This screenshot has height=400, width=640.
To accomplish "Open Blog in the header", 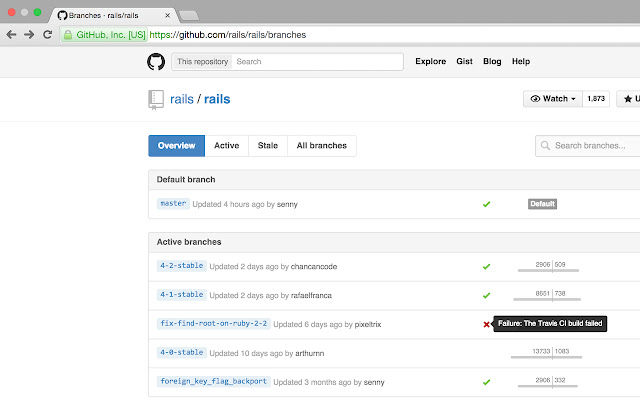I will tap(492, 61).
